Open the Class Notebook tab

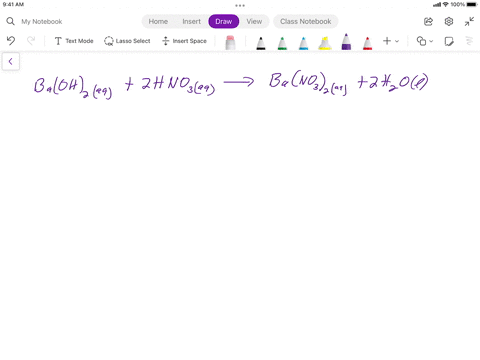tap(306, 21)
